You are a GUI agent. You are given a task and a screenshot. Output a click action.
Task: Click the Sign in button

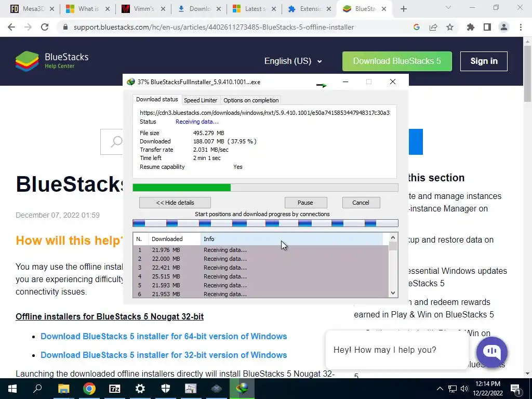[484, 61]
